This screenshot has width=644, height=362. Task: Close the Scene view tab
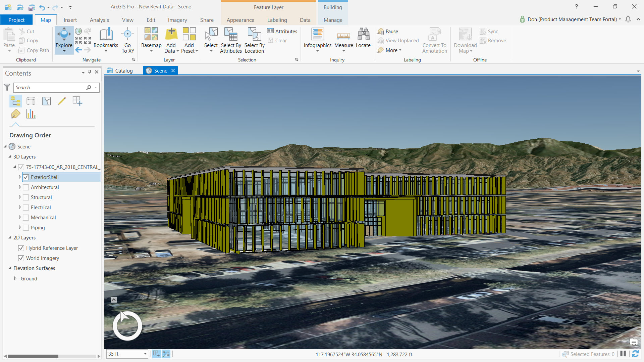click(173, 71)
